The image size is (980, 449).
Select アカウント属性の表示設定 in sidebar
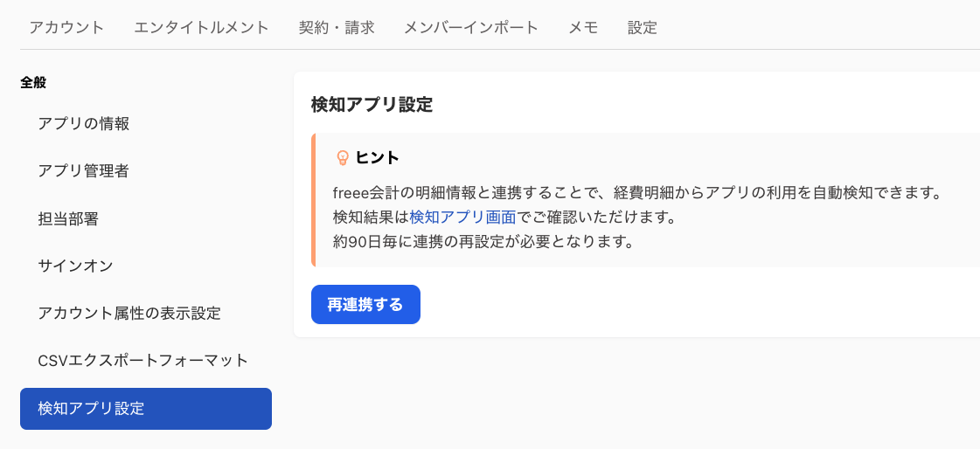[129, 313]
